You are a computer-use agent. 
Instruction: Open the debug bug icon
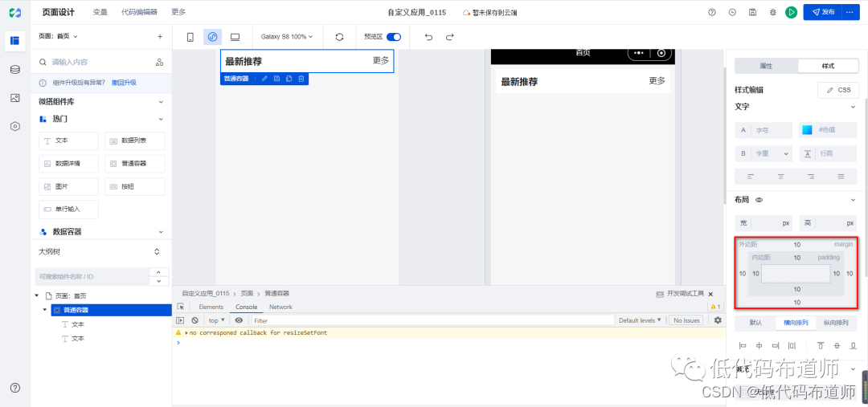coord(773,12)
